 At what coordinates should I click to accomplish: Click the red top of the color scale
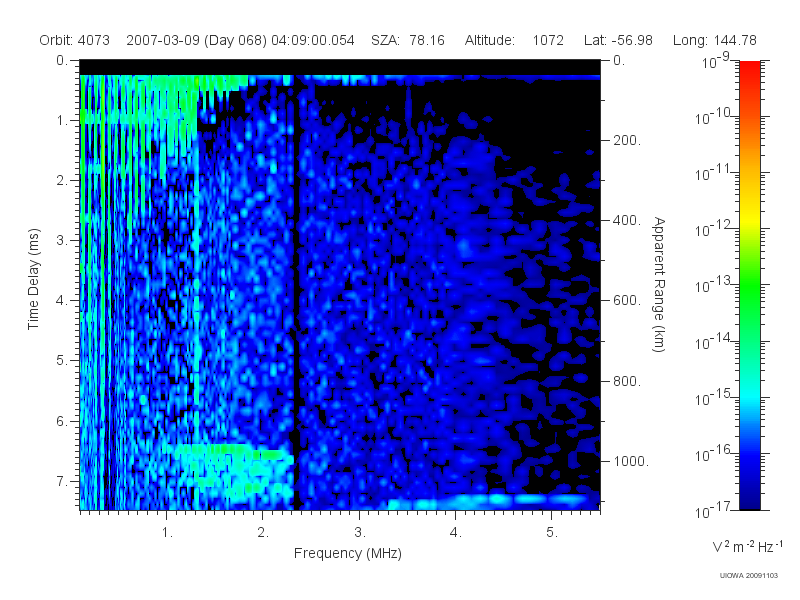coord(749,69)
